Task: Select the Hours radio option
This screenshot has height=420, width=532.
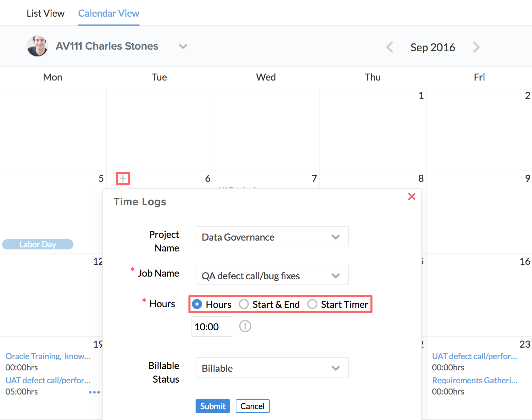Action: pyautogui.click(x=197, y=304)
